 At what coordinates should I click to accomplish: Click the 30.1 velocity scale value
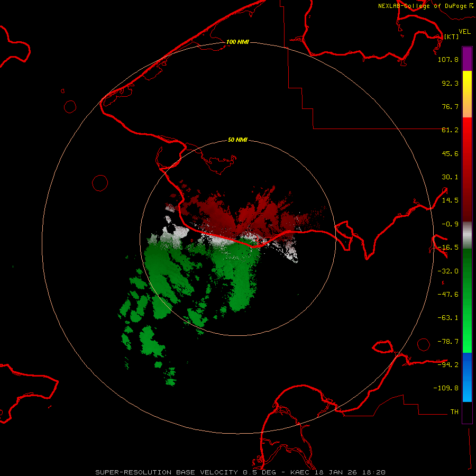tap(450, 177)
